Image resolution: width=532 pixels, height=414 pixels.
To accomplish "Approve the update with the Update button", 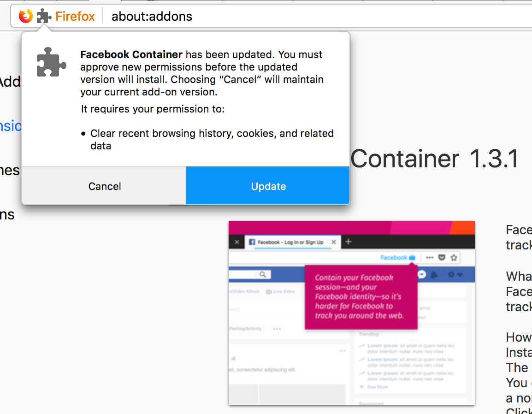I will tap(268, 186).
